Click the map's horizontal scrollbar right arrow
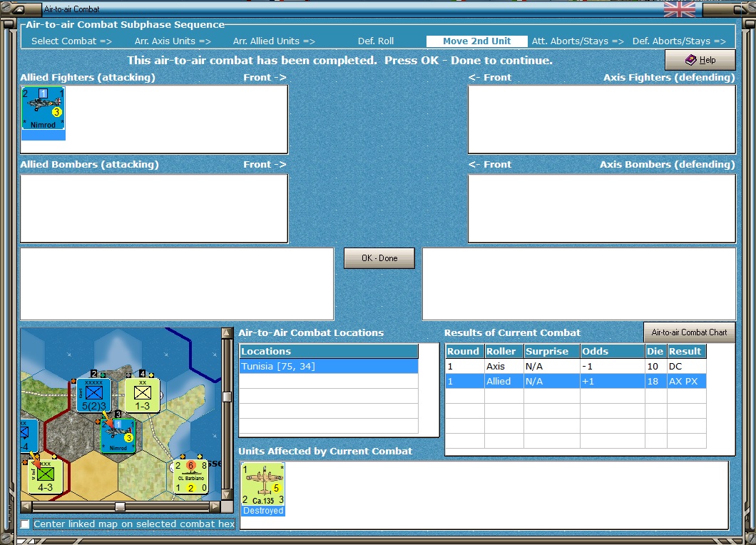The image size is (756, 545). pyautogui.click(x=215, y=506)
